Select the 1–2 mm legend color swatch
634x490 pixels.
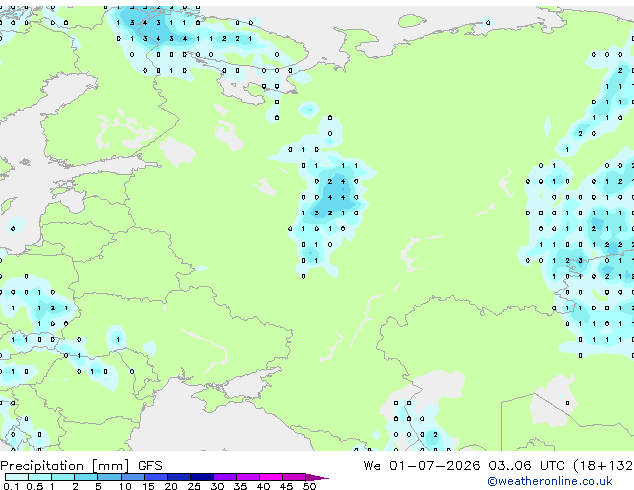pyautogui.click(x=63, y=477)
